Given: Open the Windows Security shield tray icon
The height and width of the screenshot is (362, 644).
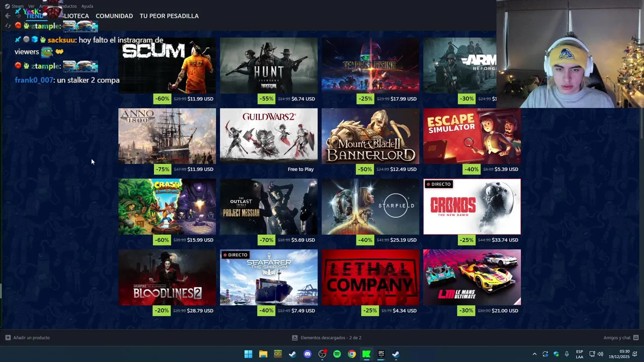Looking at the screenshot, I should (x=556, y=354).
